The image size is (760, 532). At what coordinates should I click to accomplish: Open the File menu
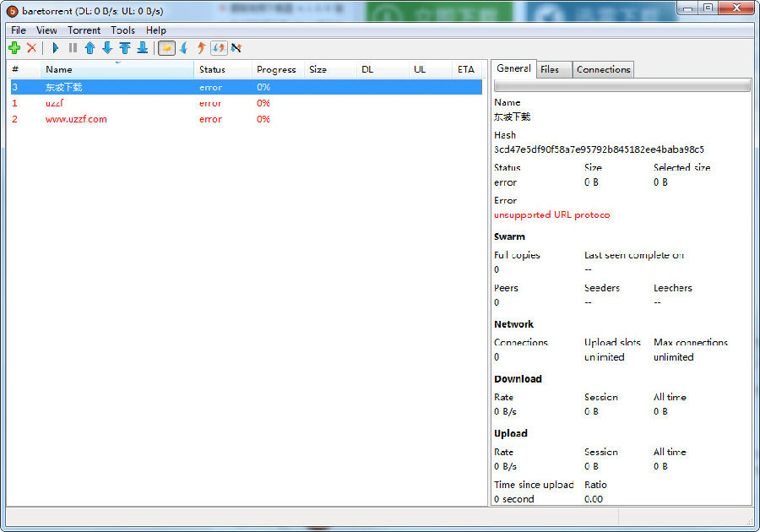19,30
